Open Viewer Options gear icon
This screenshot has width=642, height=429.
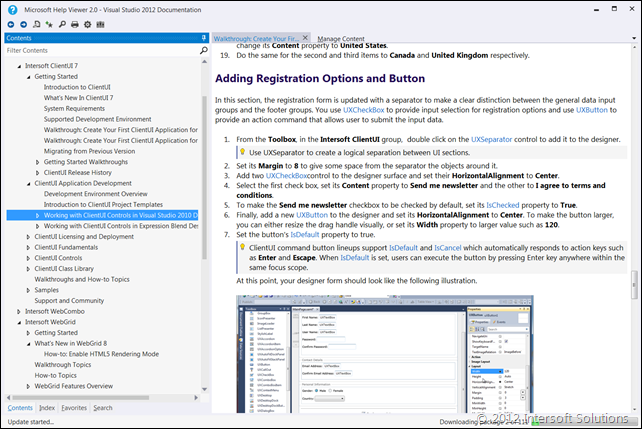tap(88, 23)
